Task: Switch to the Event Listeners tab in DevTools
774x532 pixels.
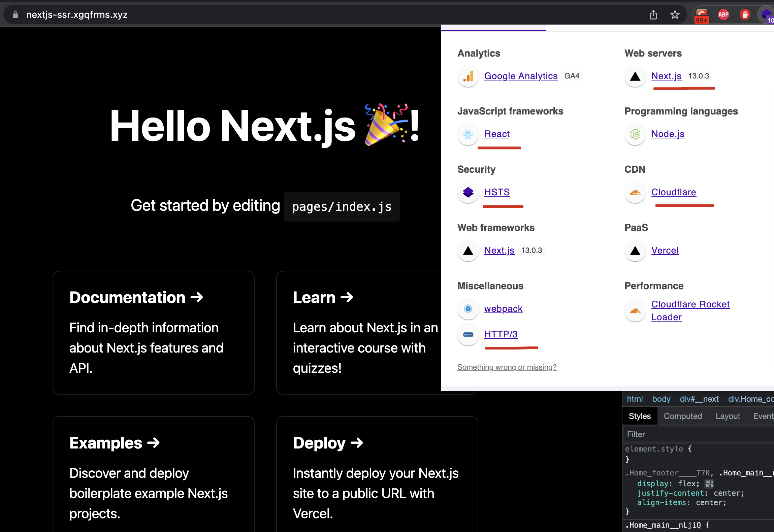Action: click(x=763, y=416)
